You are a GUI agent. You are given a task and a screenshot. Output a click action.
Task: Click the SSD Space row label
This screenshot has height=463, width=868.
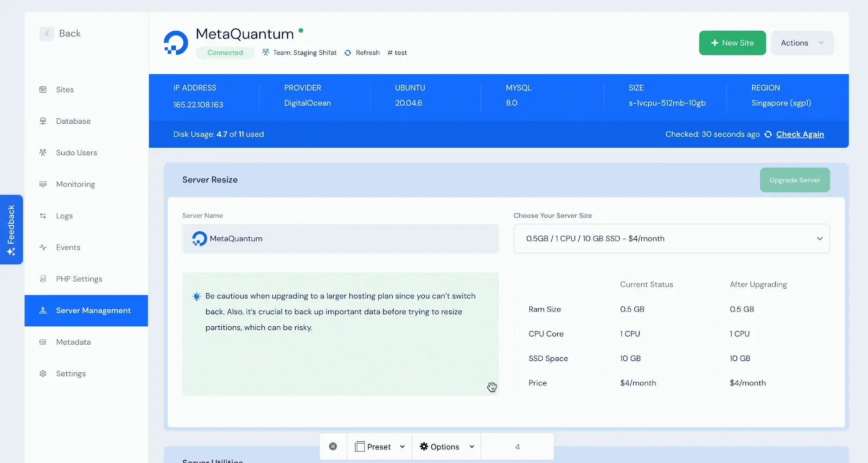(x=548, y=358)
